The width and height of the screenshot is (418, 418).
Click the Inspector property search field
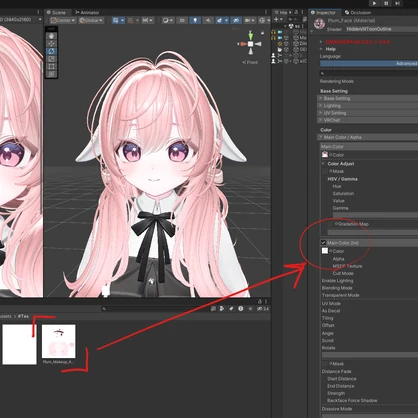369,73
